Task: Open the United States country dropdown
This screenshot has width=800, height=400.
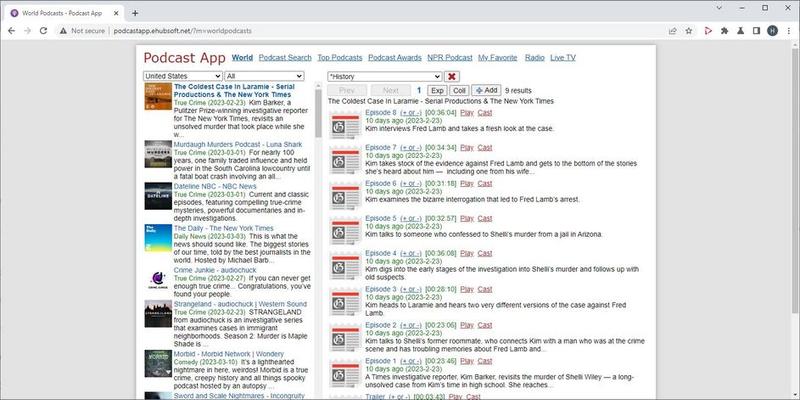Action: pos(183,76)
